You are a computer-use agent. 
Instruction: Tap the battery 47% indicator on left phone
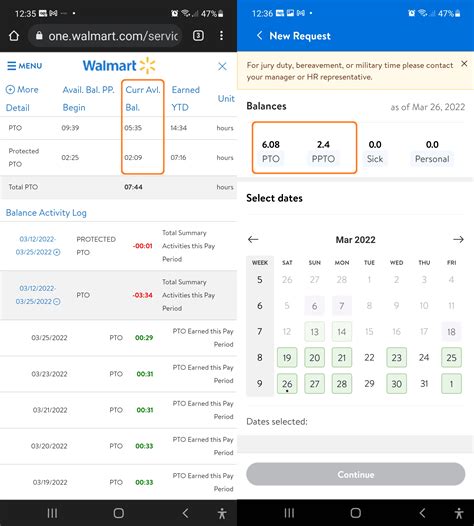[212, 13]
